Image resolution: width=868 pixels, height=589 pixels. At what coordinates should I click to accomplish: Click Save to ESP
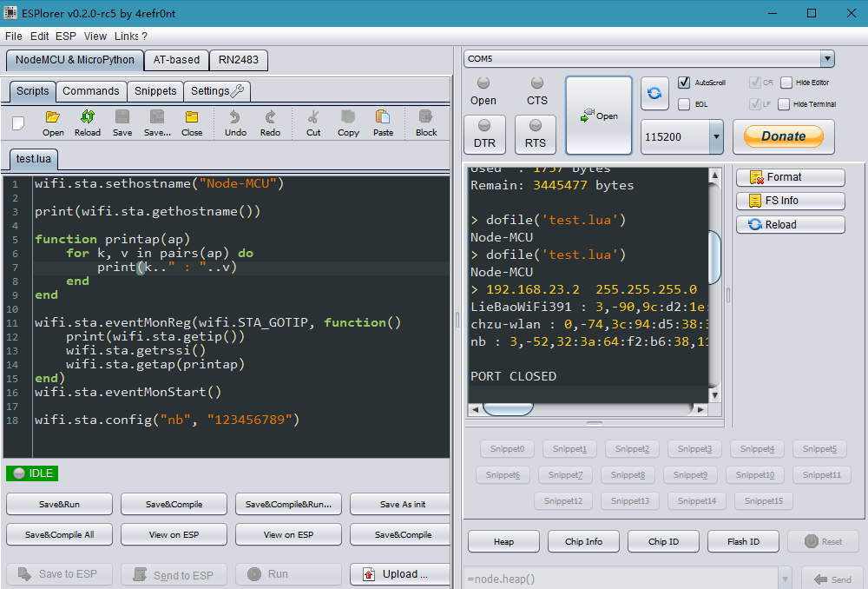pyautogui.click(x=59, y=574)
